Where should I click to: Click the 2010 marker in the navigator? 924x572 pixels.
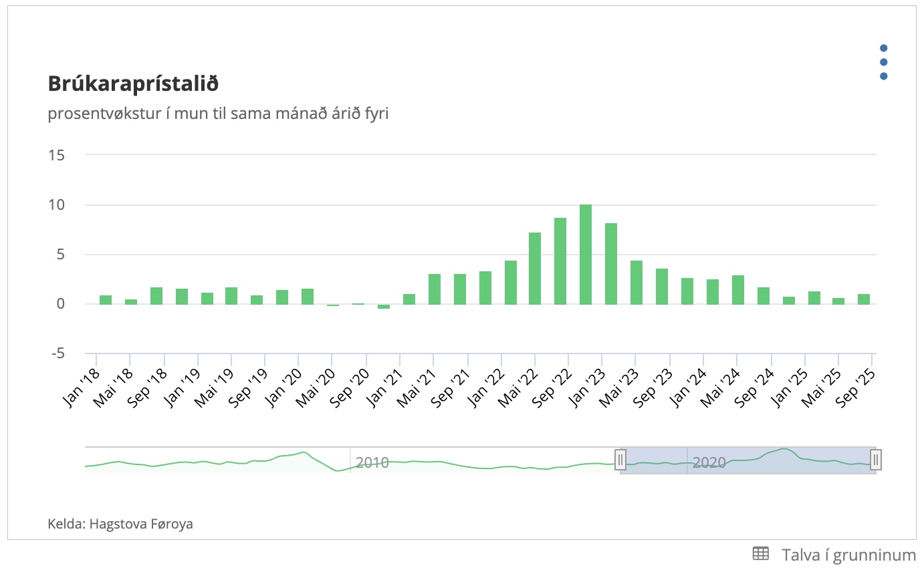tap(372, 462)
